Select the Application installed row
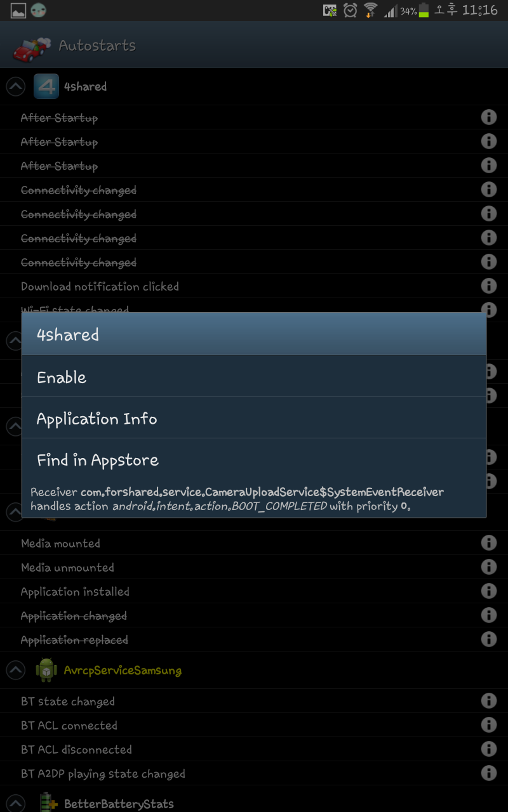The image size is (508, 812). point(75,592)
